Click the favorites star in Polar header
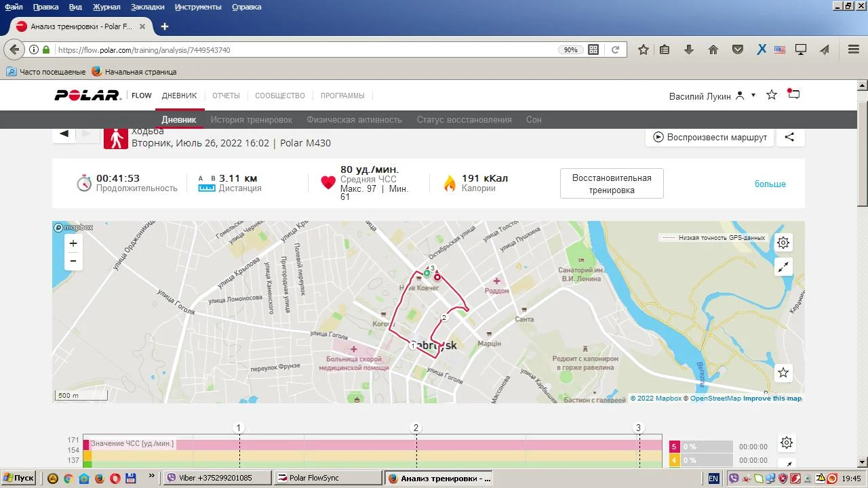The width and height of the screenshot is (868, 488). pyautogui.click(x=772, y=95)
